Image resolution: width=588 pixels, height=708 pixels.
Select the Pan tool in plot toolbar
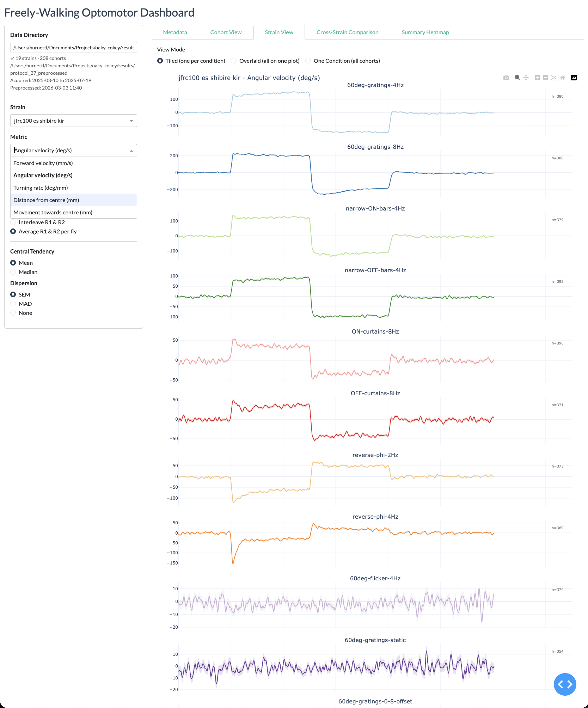[526, 78]
